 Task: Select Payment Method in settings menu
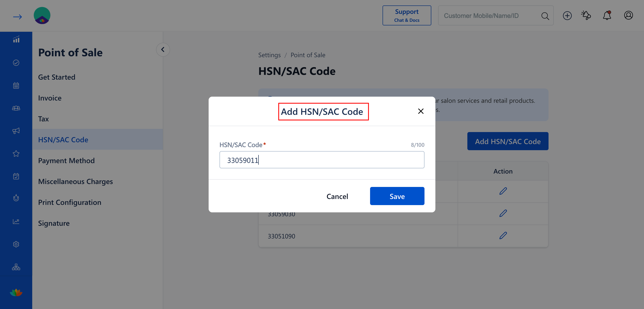[66, 160]
